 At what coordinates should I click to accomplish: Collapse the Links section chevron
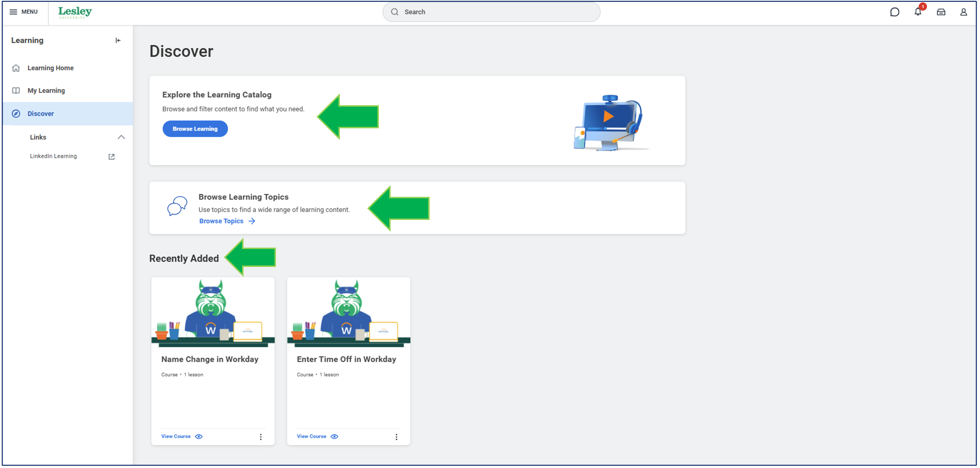click(x=121, y=137)
